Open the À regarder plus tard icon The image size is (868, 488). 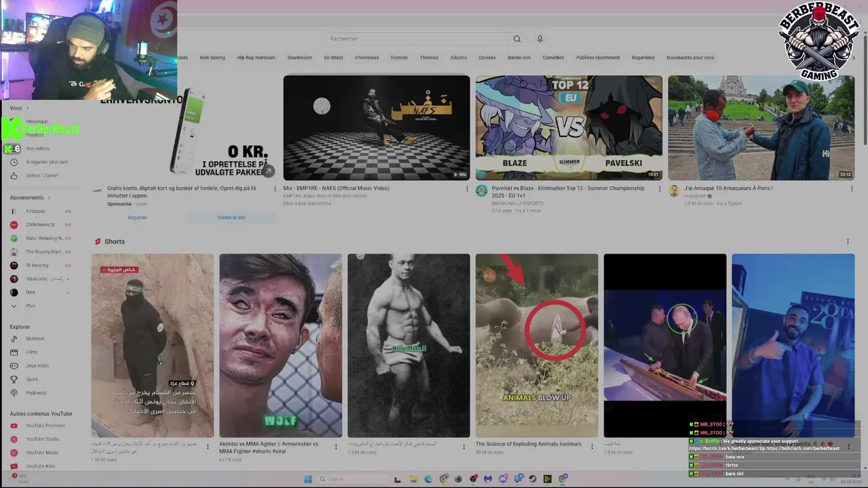pos(14,162)
